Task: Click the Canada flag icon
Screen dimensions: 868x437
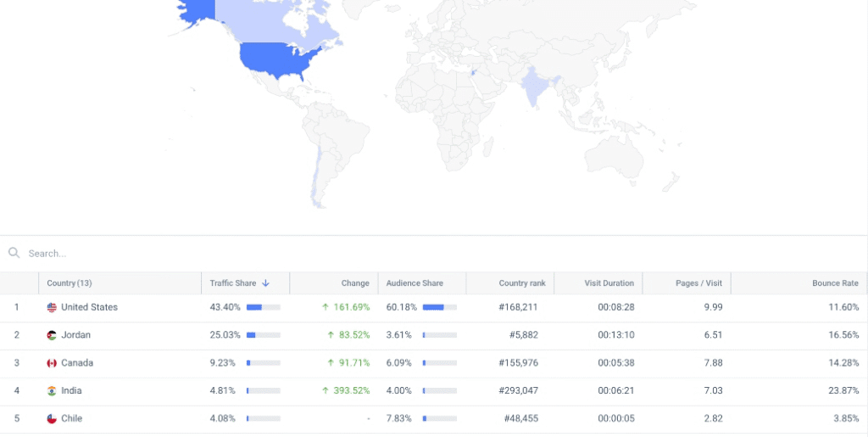Action: coord(52,363)
